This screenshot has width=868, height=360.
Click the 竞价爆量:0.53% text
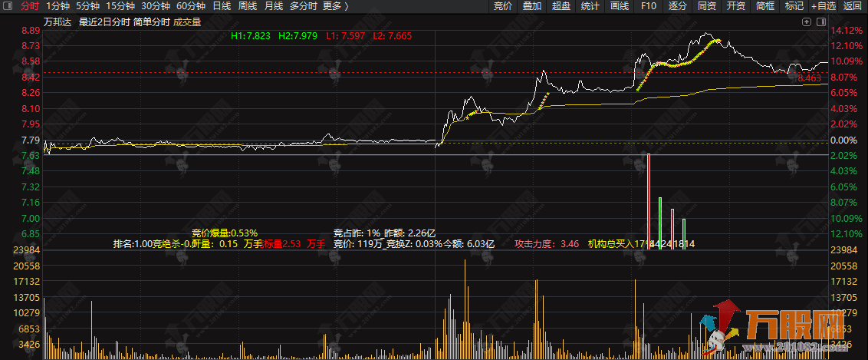click(225, 233)
